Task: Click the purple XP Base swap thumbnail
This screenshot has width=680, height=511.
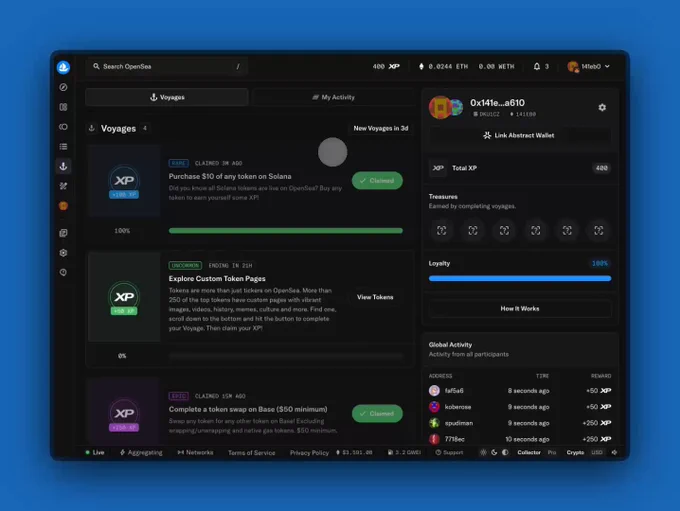Action: point(124,413)
